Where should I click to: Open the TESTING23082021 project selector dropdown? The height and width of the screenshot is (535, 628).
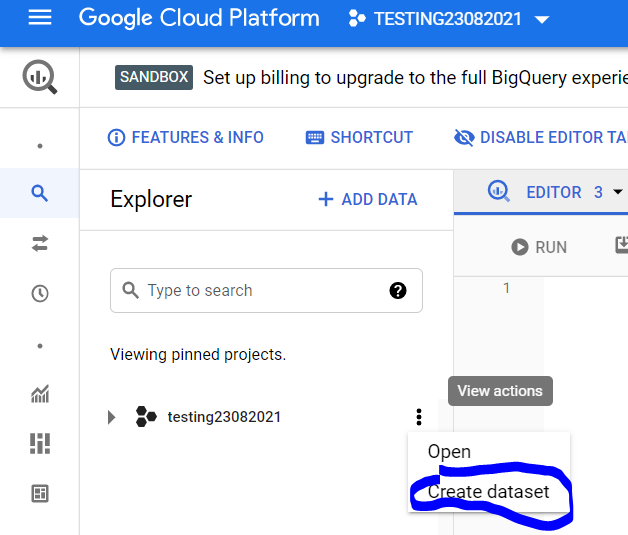tap(449, 19)
